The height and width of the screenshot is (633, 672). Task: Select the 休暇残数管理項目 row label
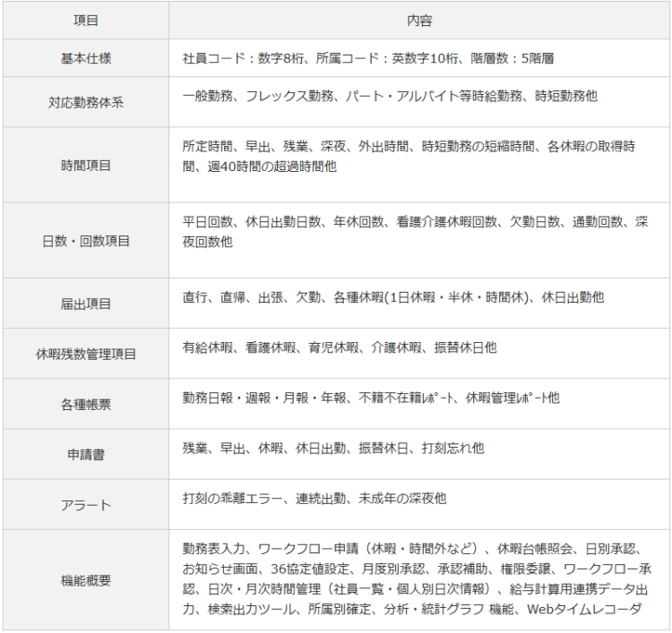(x=86, y=354)
